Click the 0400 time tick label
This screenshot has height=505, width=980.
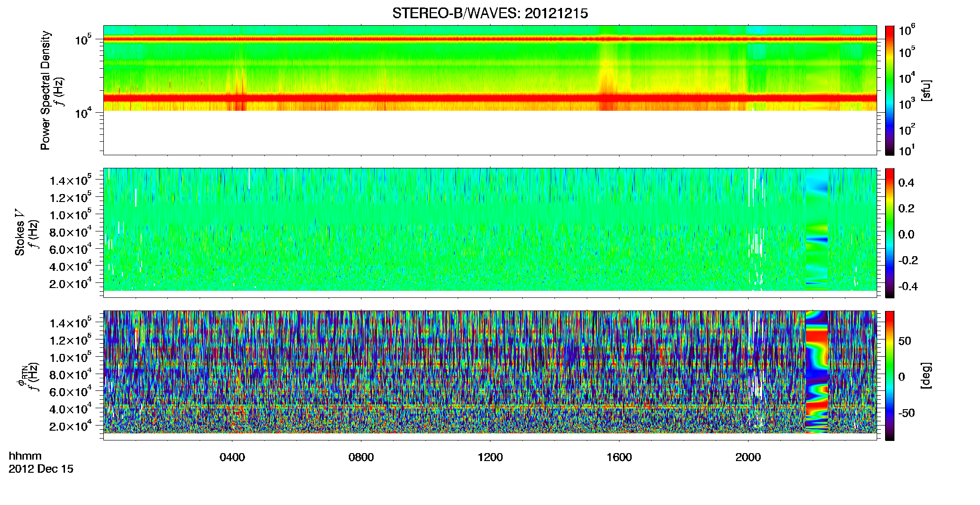(232, 457)
